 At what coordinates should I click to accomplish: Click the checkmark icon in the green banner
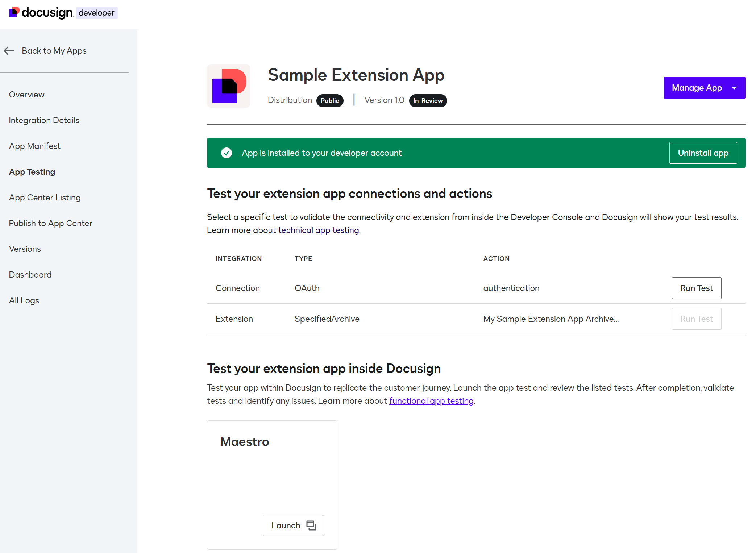coord(226,153)
